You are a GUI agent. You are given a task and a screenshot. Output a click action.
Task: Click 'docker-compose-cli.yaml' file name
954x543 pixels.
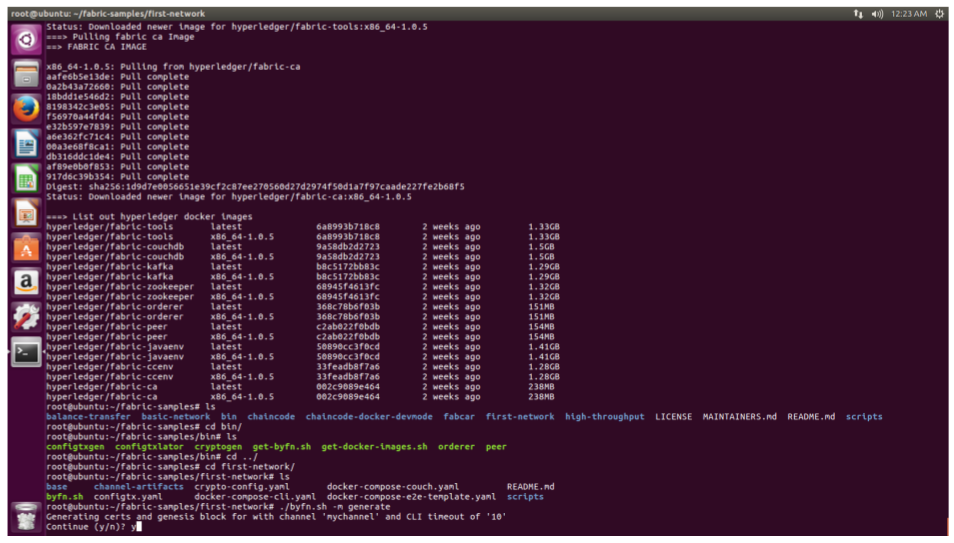[255, 497]
